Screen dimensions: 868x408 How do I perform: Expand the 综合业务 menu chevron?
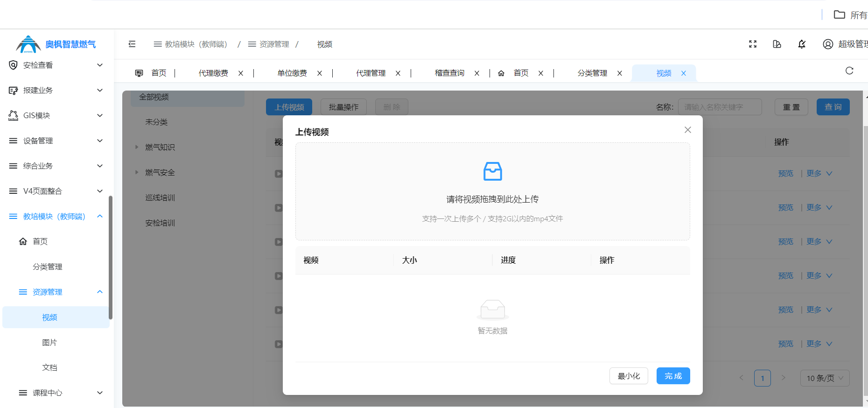pos(100,166)
